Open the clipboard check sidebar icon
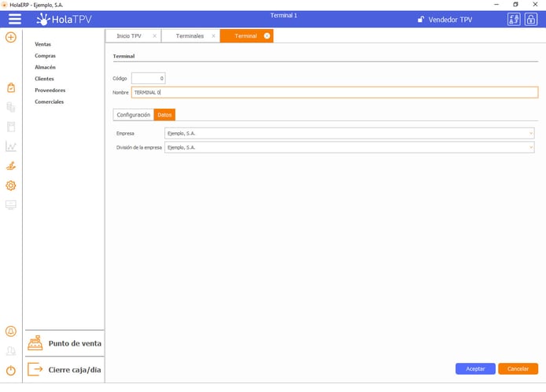 click(11, 87)
